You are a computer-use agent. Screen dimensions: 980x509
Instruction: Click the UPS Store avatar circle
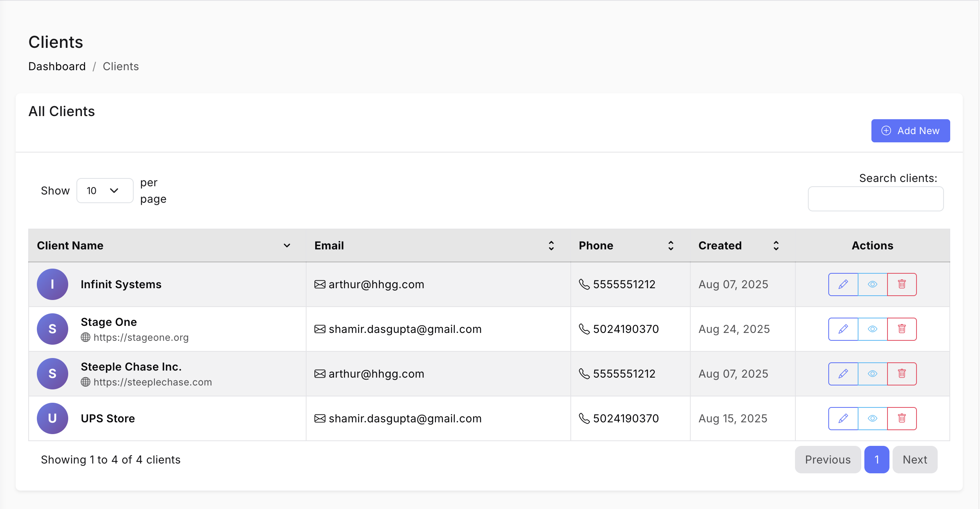53,418
